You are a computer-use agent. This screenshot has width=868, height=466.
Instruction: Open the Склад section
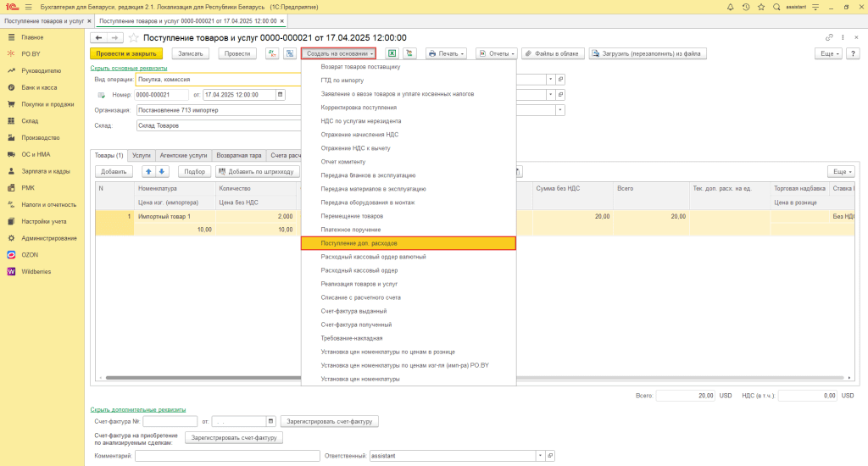click(x=30, y=120)
